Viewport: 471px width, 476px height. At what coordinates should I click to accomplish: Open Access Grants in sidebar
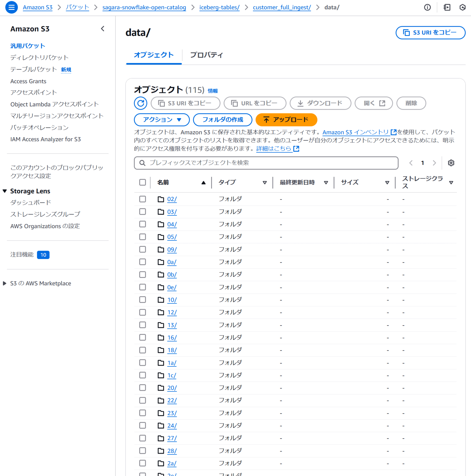28,81
